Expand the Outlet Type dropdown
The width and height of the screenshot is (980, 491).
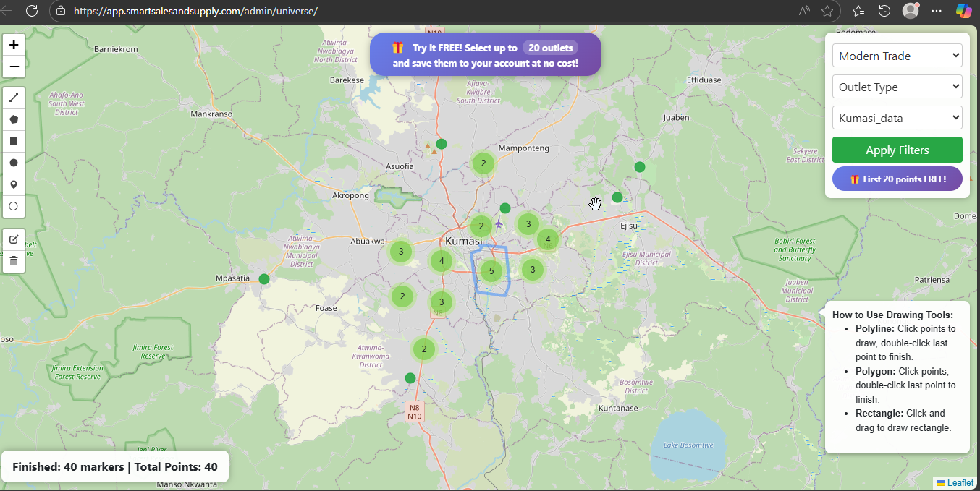[897, 86]
